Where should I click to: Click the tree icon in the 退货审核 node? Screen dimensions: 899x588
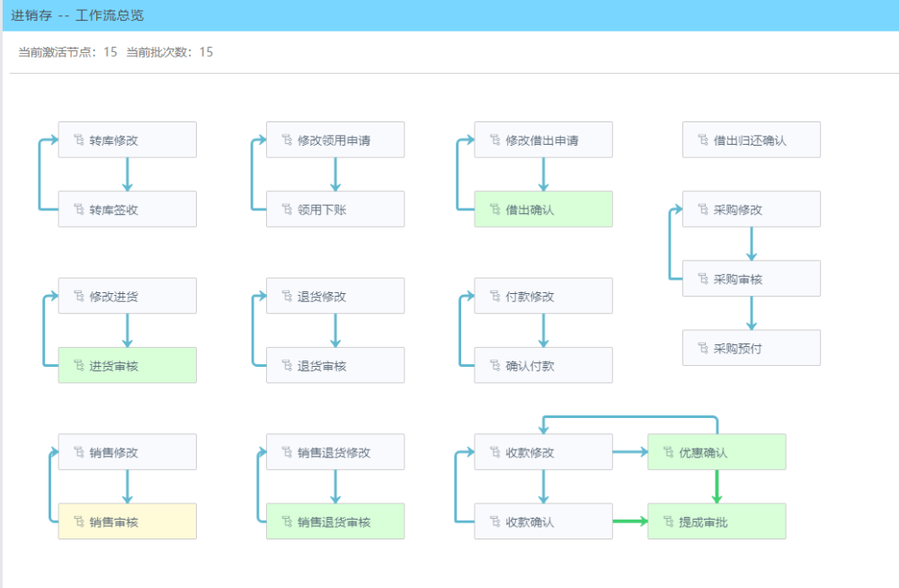click(x=288, y=365)
